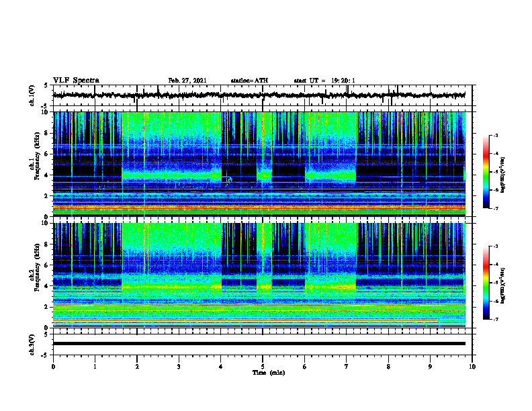Click the ch.1 voltage waveform trace
This screenshot has width=532, height=411.
coord(259,95)
